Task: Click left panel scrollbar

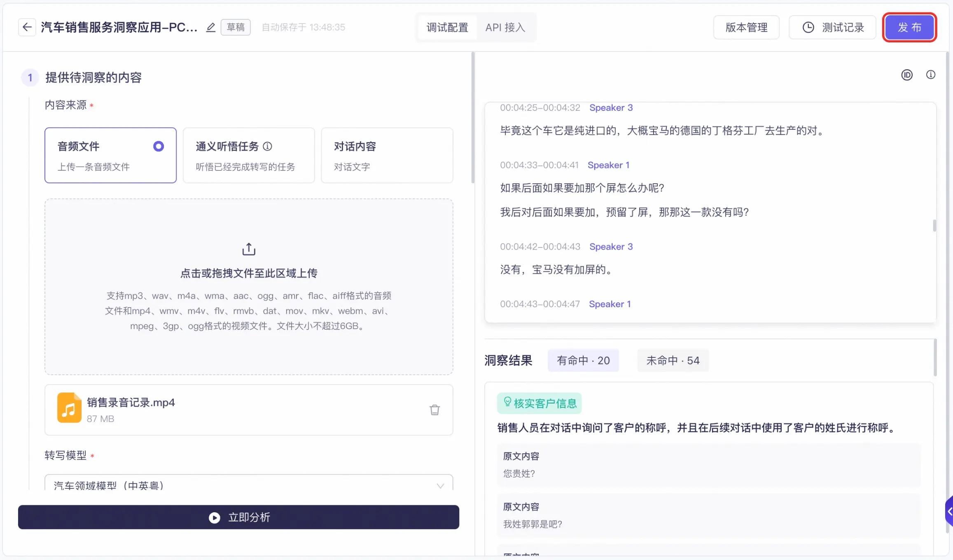Action: pyautogui.click(x=473, y=118)
